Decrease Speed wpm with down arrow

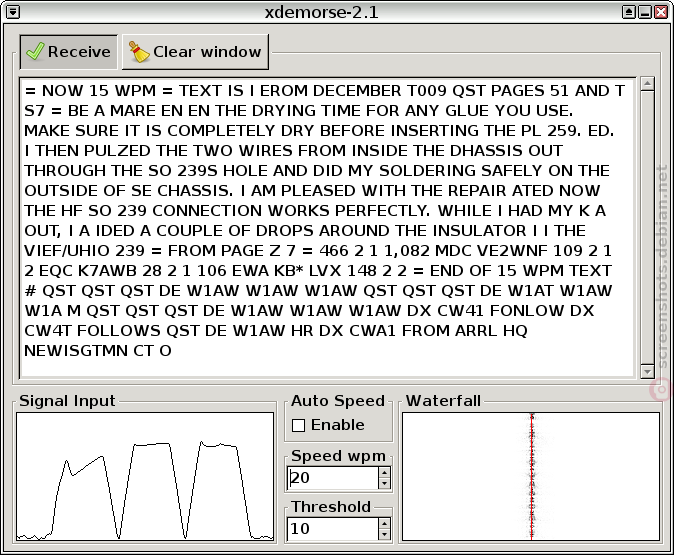tap(384, 484)
